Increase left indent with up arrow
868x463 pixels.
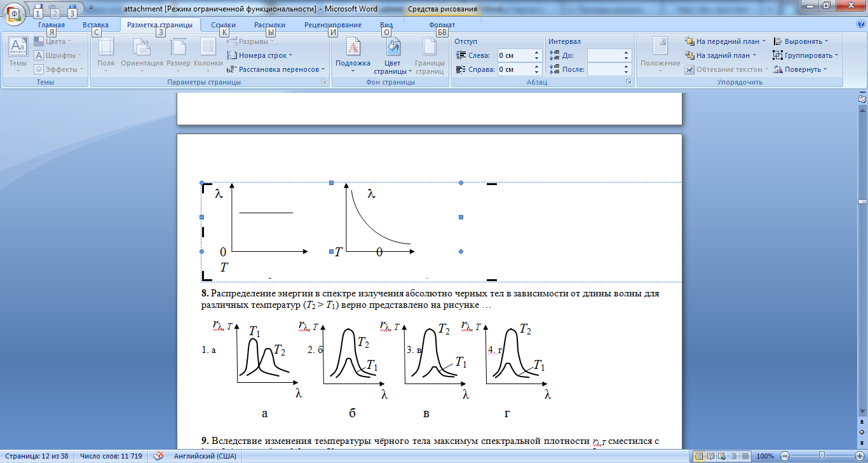pos(536,53)
